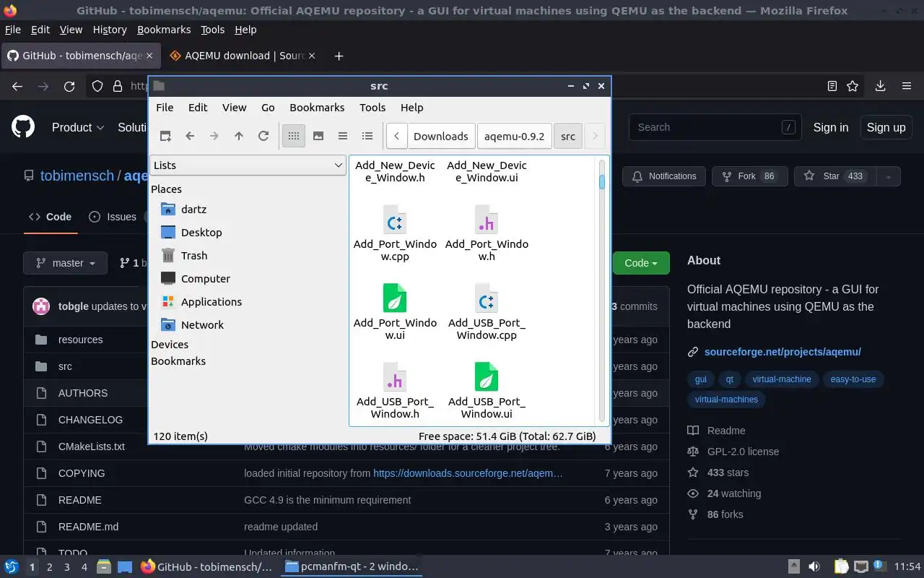Open Applications in Places sidebar

(212, 301)
